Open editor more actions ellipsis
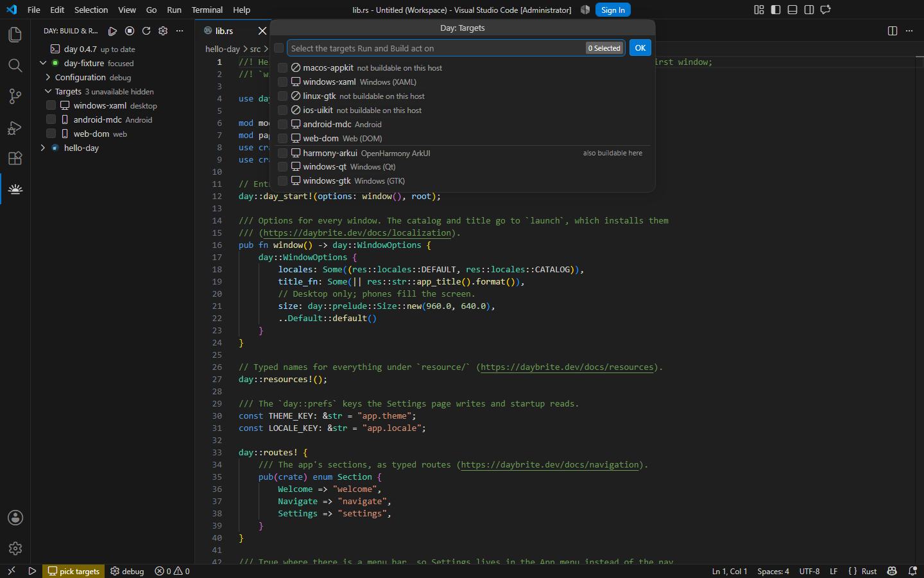 [x=909, y=31]
